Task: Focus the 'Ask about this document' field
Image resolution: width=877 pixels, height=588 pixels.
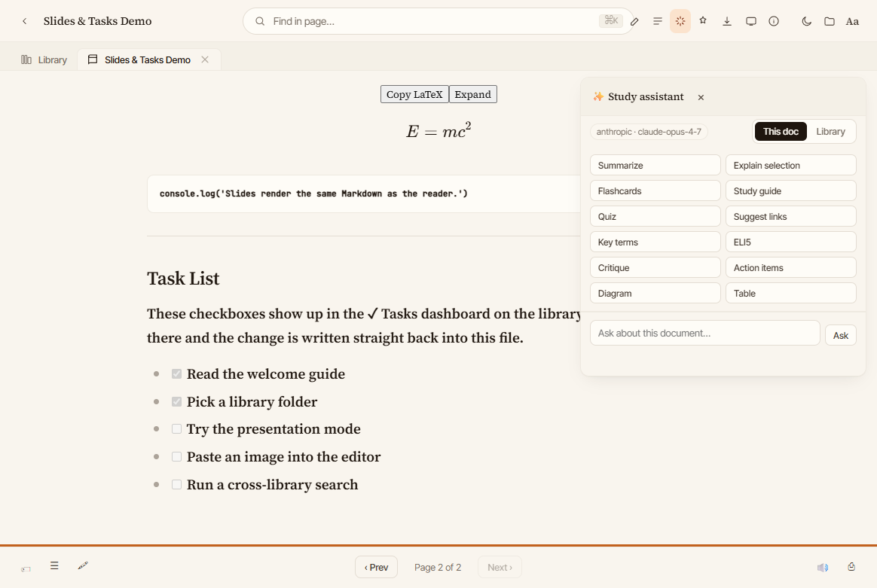Action: [x=704, y=333]
